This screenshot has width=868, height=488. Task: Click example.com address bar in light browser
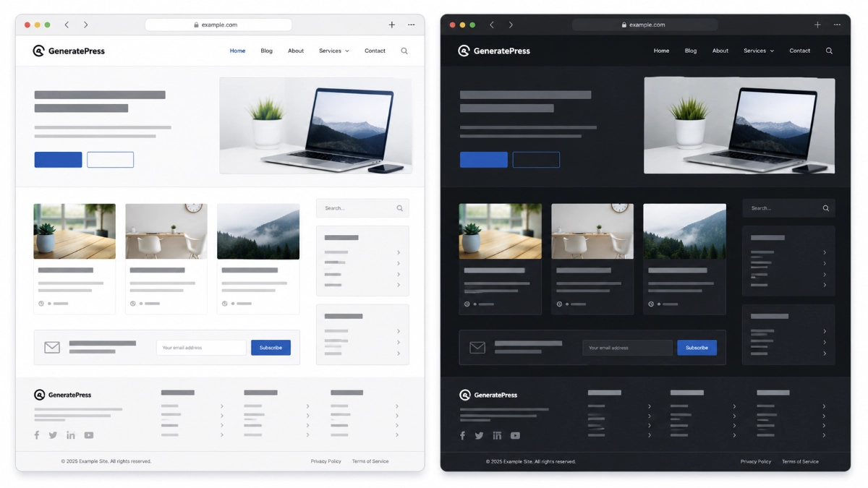[218, 25]
